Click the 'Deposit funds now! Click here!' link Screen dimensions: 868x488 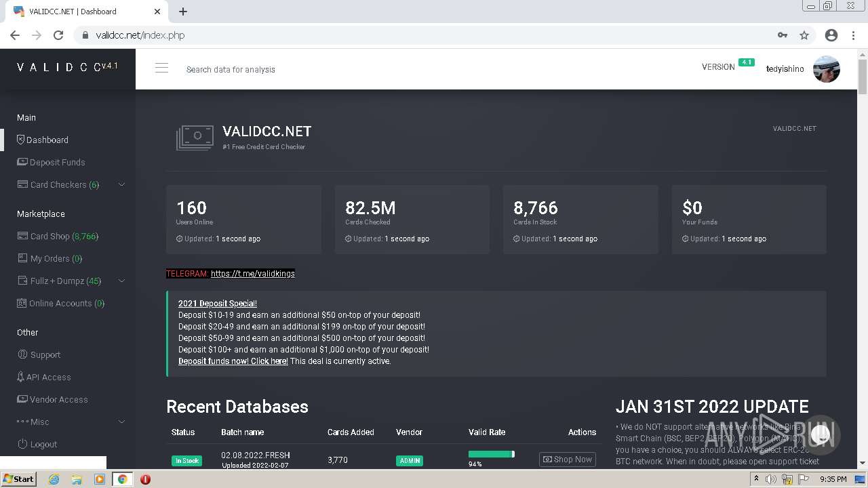pos(233,361)
